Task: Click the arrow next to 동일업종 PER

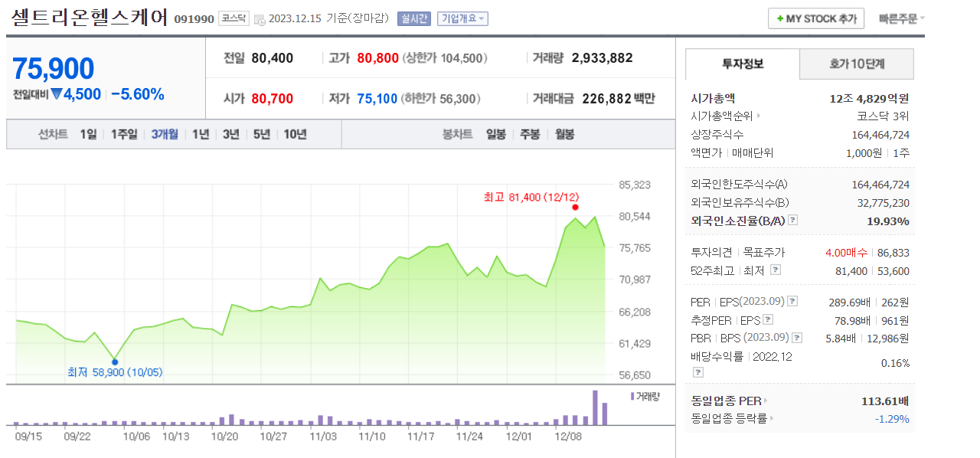Action: 765,400
